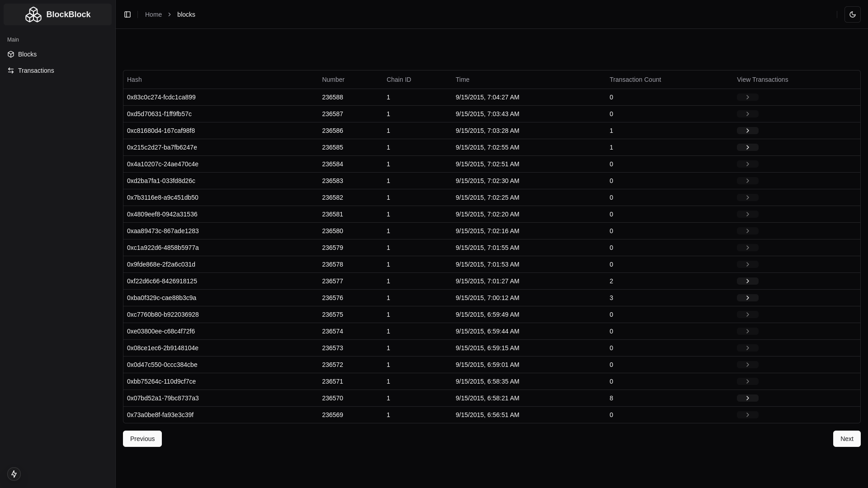Click the lightning bolt icon at bottom left
Viewport: 868px width, 488px height.
14,474
